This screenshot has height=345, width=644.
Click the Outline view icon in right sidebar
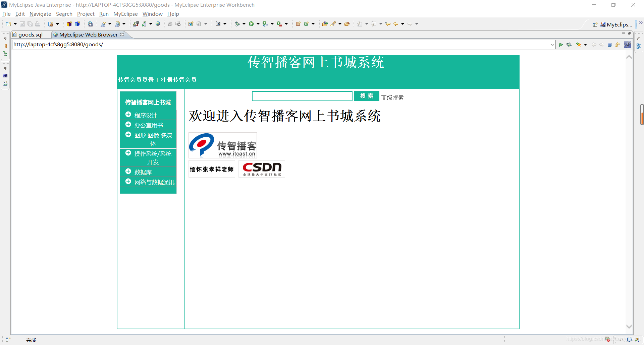point(639,46)
